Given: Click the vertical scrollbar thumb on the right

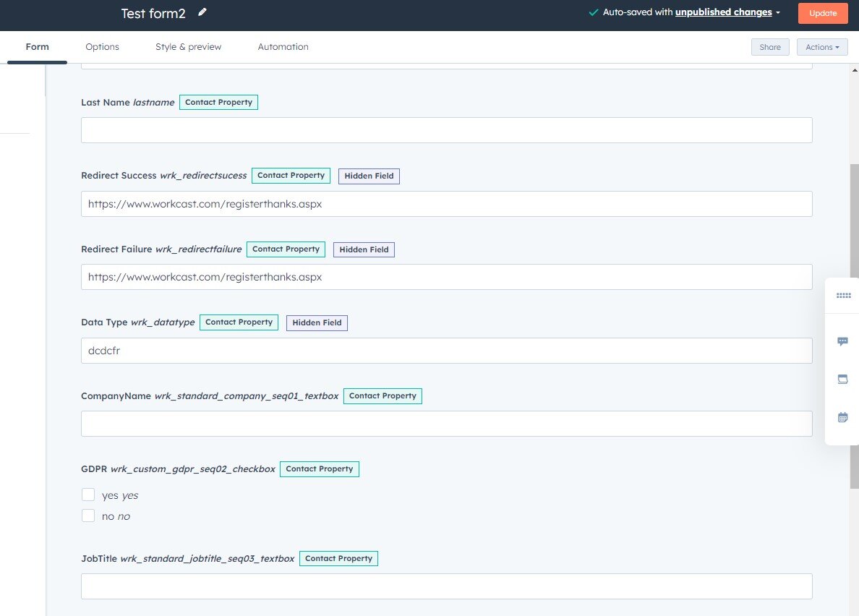Looking at the screenshot, I should click(x=854, y=325).
